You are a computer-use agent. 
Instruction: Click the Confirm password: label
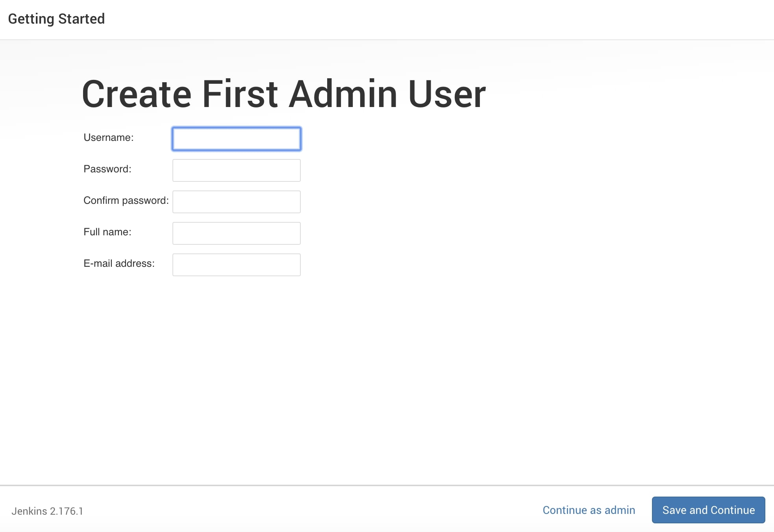(x=126, y=200)
